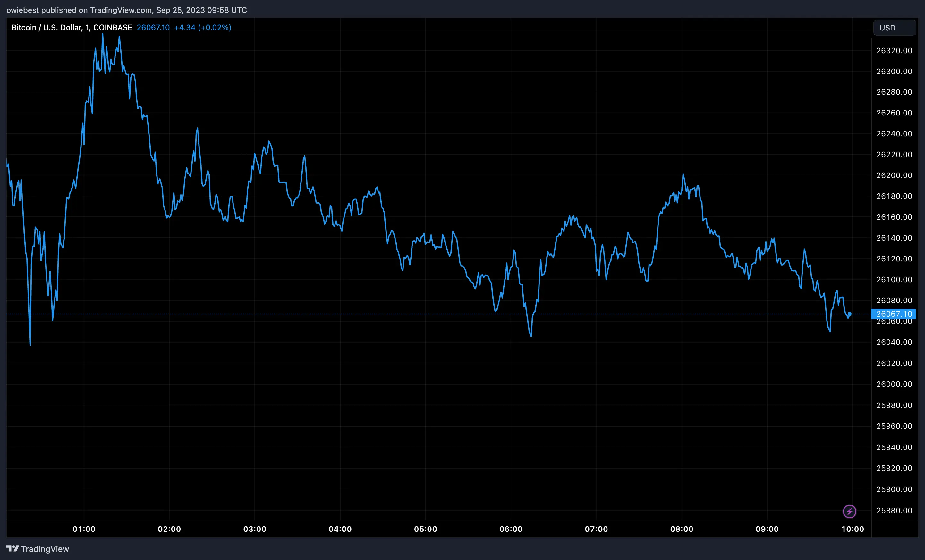
Task: Click the lightning quick-trade icon
Action: click(x=850, y=511)
